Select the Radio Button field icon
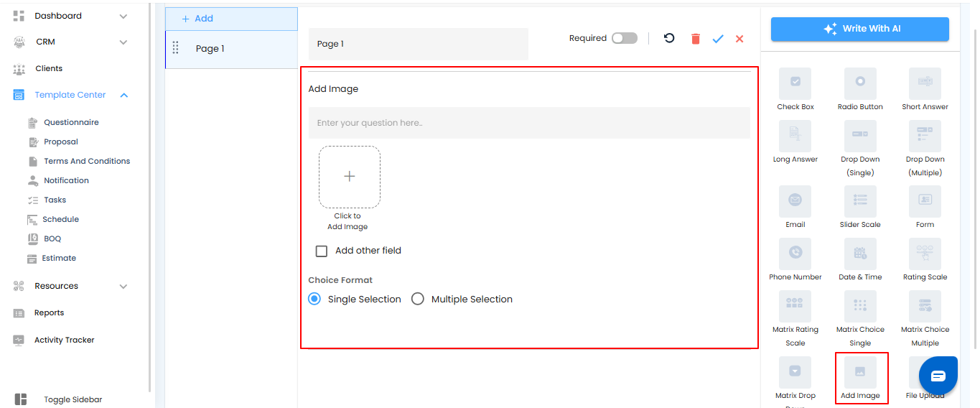Image resolution: width=980 pixels, height=408 pixels. coord(859,83)
